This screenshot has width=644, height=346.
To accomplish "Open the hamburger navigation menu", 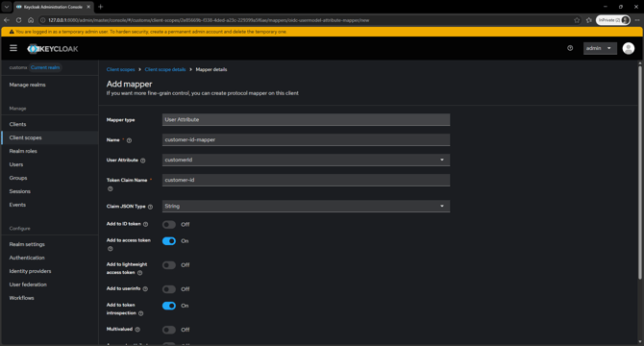I will (13, 48).
